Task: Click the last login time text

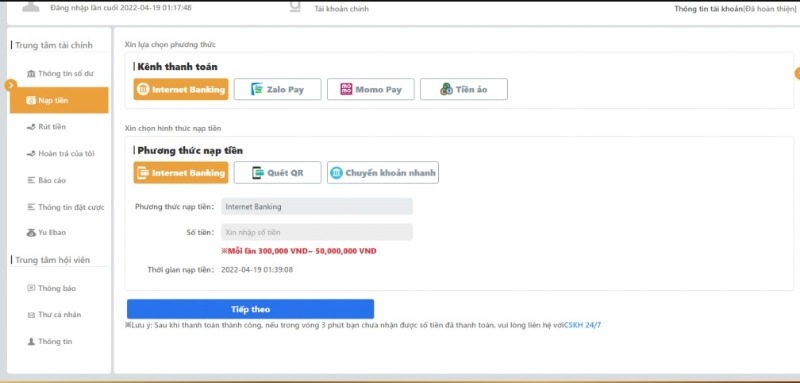Action: (121, 8)
